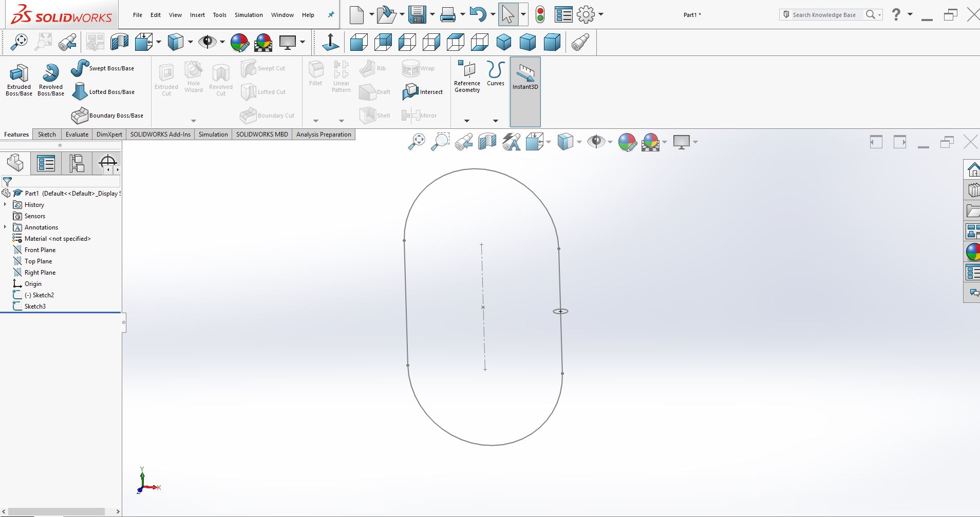Click the Save icon
This screenshot has width=980, height=517.
418,15
